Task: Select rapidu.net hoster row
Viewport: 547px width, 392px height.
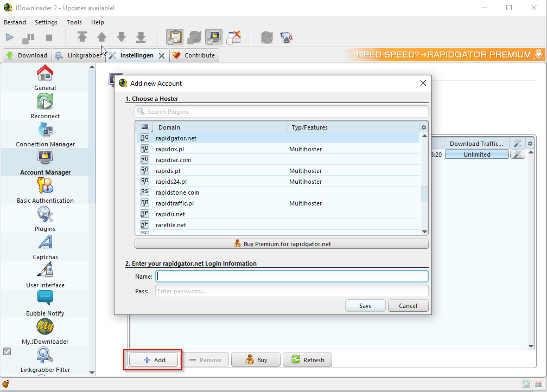Action: coord(277,214)
